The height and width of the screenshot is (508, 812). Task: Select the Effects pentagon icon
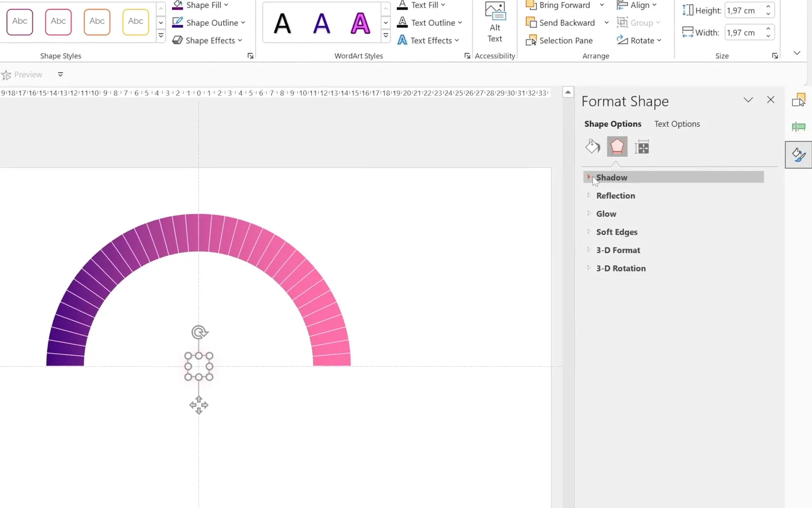617,147
